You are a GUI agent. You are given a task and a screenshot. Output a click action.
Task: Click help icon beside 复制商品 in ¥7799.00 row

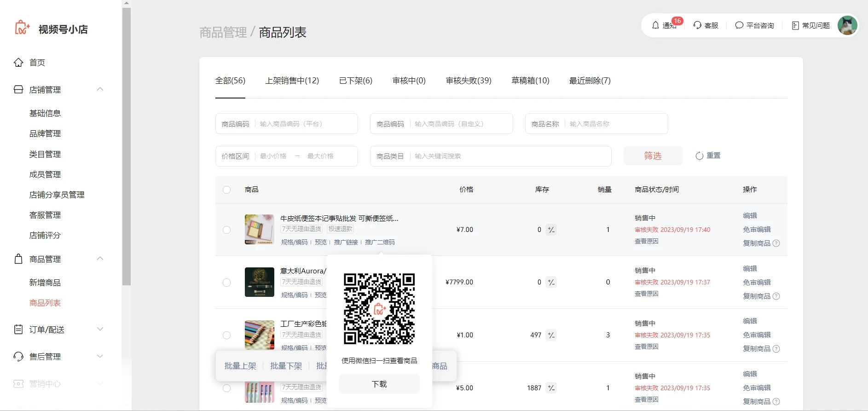pyautogui.click(x=776, y=296)
